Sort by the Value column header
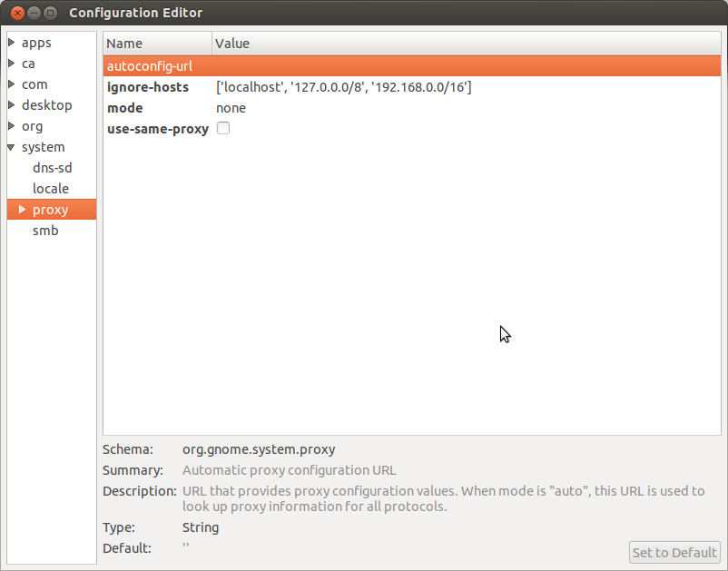This screenshot has width=728, height=571. (467, 44)
